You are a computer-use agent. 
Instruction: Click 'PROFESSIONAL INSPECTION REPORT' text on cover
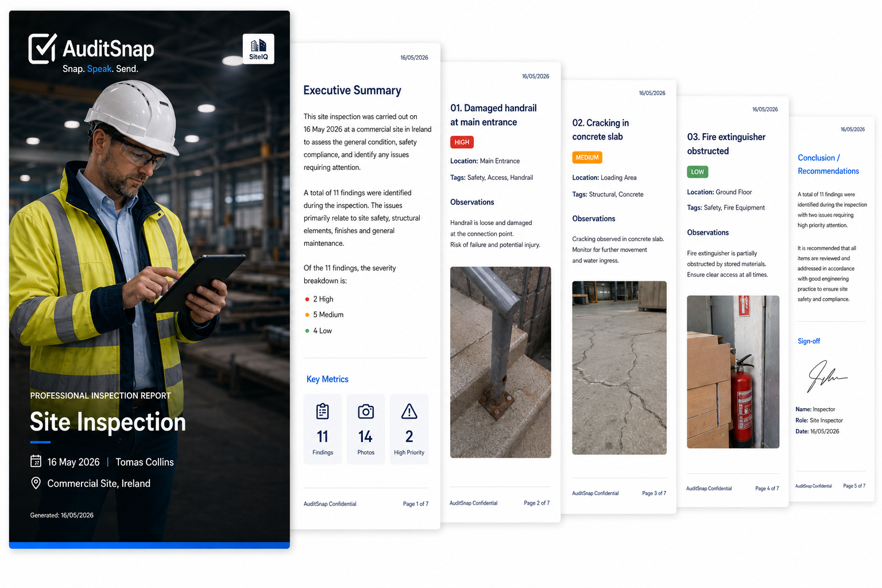coord(100,396)
